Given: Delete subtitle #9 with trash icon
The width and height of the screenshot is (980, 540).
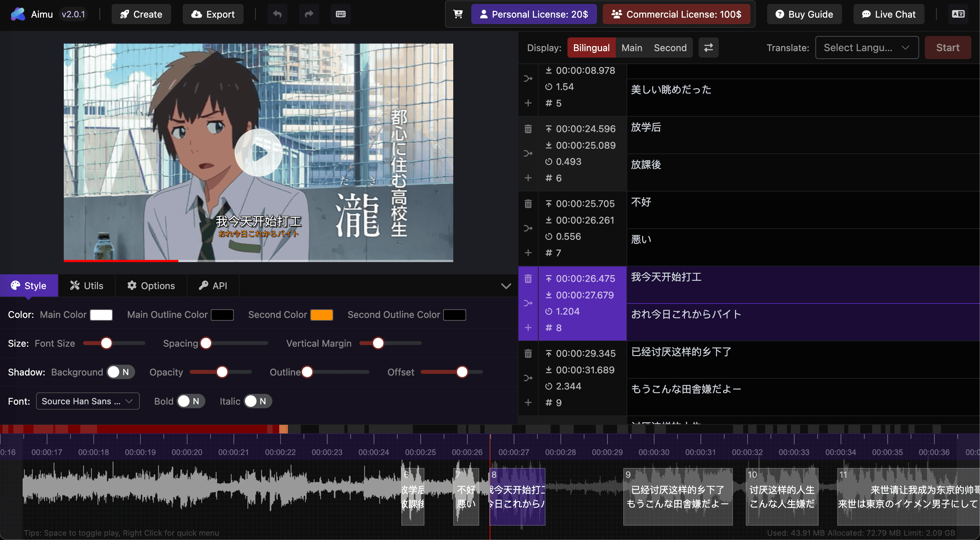Looking at the screenshot, I should pyautogui.click(x=528, y=354).
